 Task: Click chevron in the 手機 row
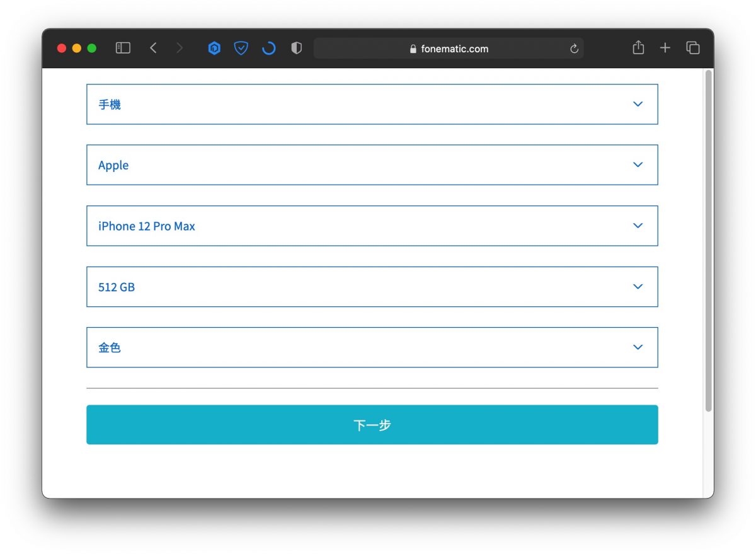click(638, 104)
